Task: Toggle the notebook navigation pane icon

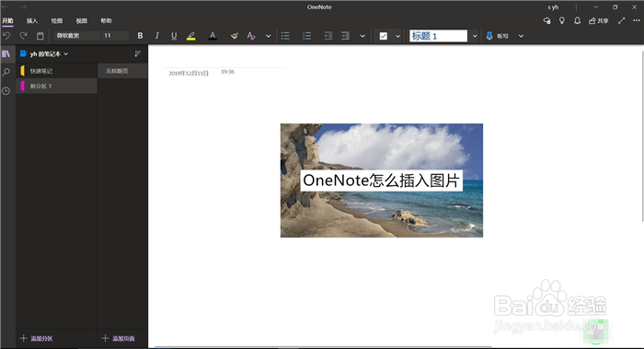Action: click(x=6, y=53)
